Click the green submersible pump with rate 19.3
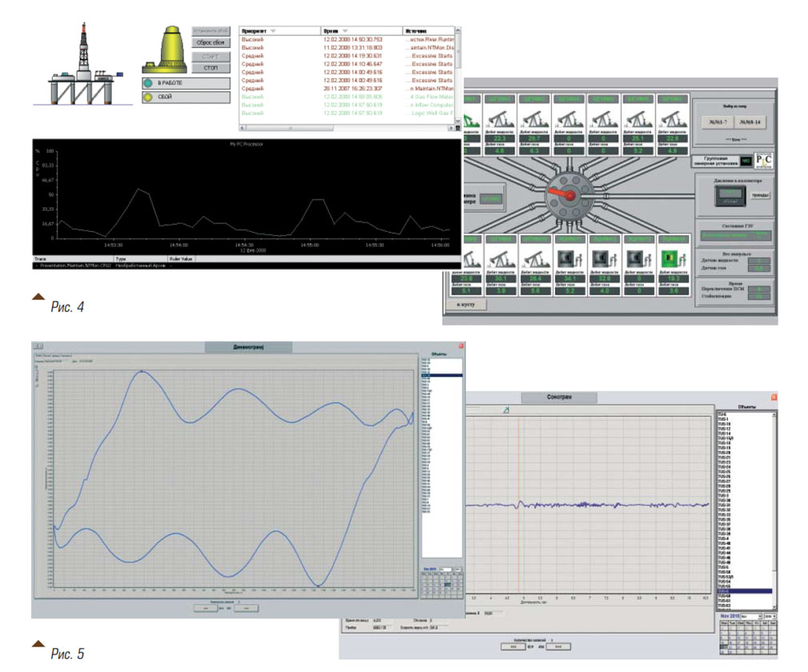808x672 pixels. point(674,258)
